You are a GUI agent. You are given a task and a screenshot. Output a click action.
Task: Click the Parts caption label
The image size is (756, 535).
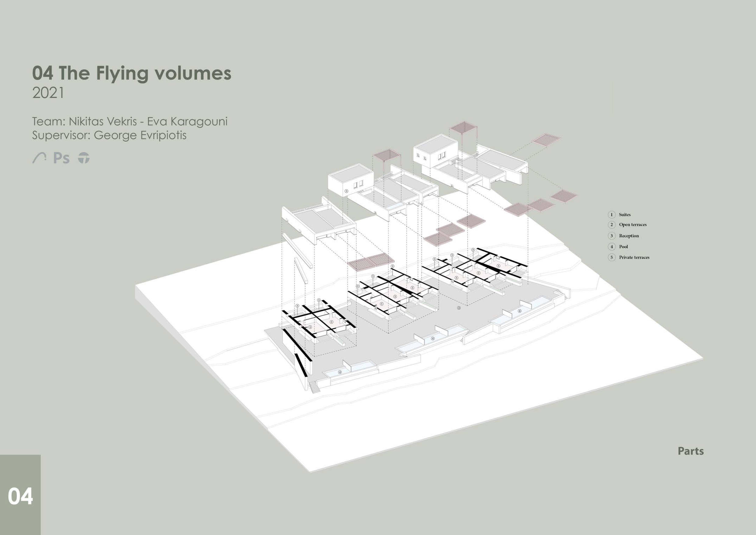690,451
